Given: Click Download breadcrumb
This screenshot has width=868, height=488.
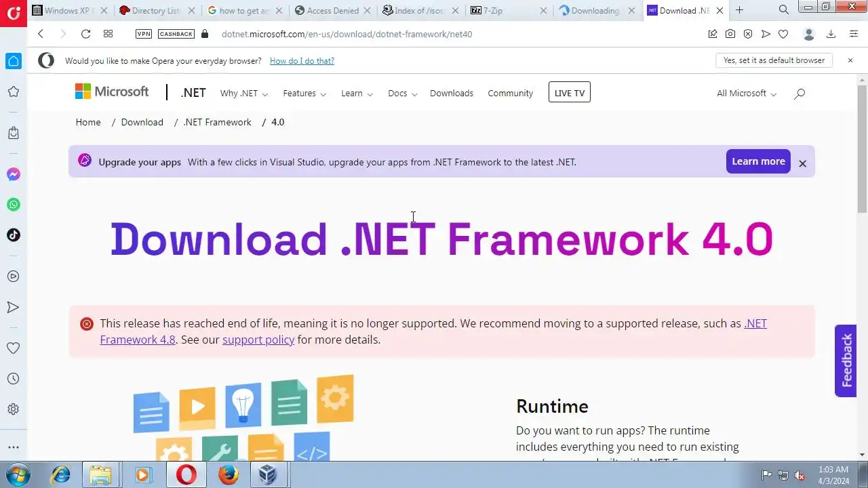Looking at the screenshot, I should (x=142, y=122).
